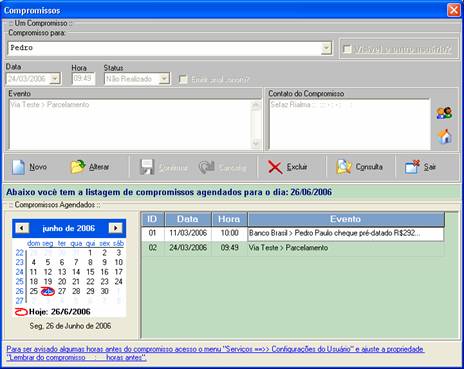Click the Confirma save disk icon
464x369 pixels.
(147, 167)
